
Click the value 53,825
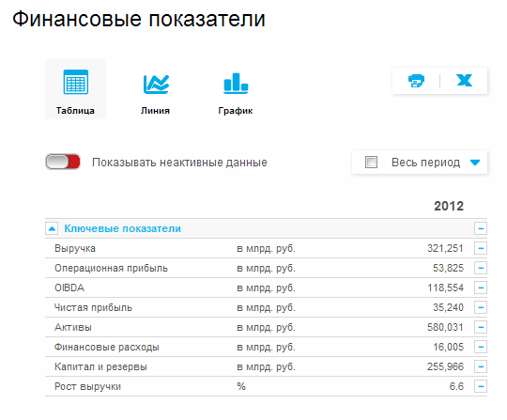[x=448, y=268]
